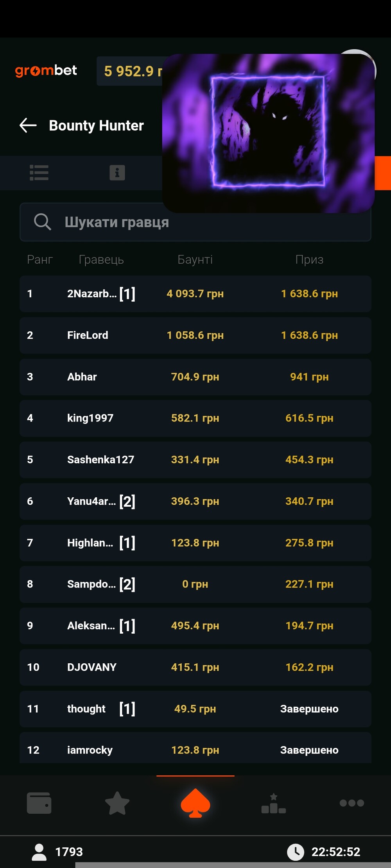Select the DJOVANY leaderboard row

[195, 667]
